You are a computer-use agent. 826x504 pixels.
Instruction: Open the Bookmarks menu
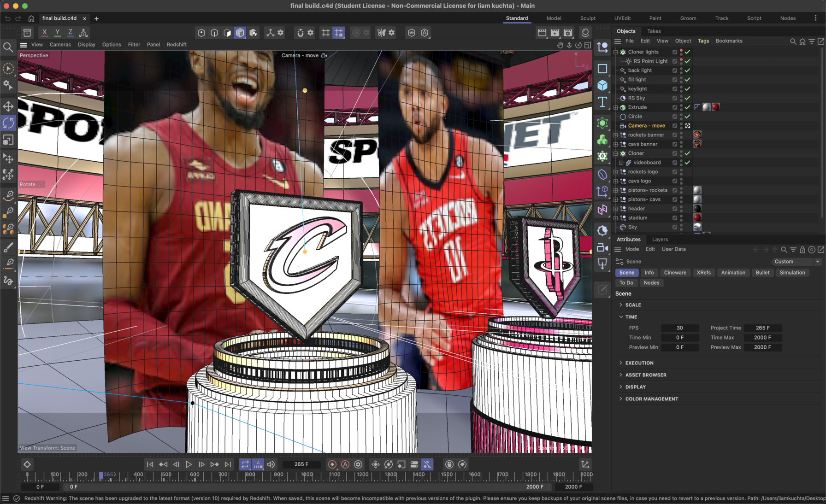729,41
